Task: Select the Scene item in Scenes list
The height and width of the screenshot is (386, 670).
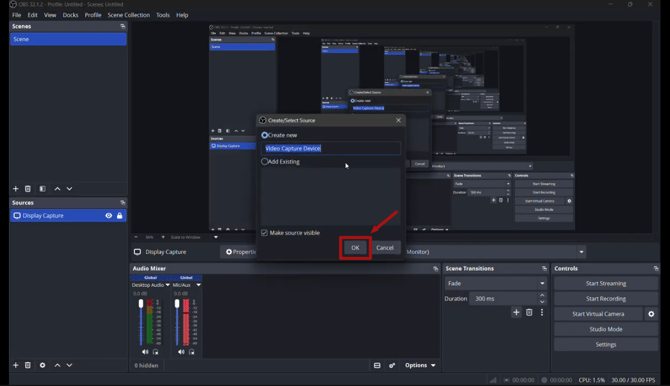Action: coord(68,39)
